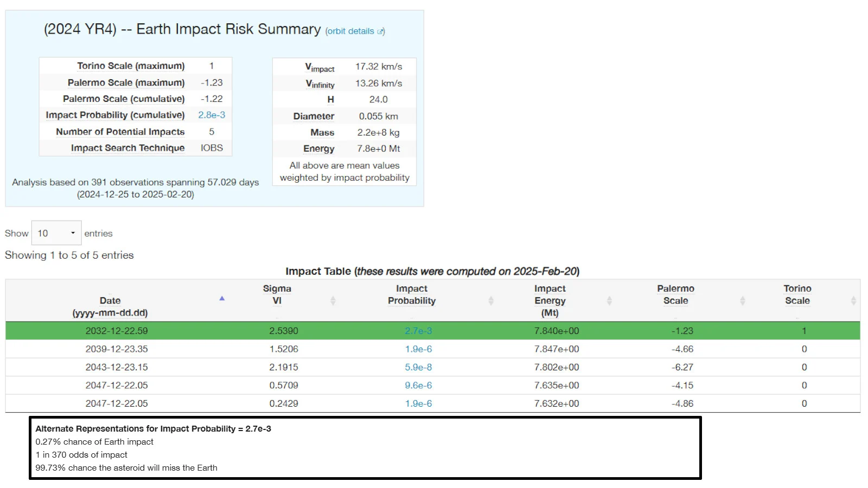868x488 pixels.
Task: Click the Torino Scale (maximum) label
Action: pyautogui.click(x=131, y=66)
